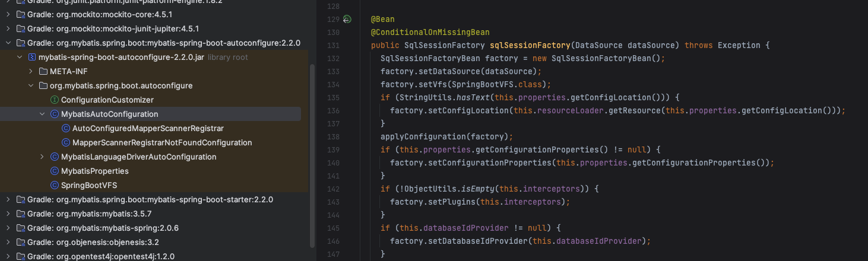Select the ConfigurationCustomizer tree item
The height and width of the screenshot is (261, 868).
point(107,100)
